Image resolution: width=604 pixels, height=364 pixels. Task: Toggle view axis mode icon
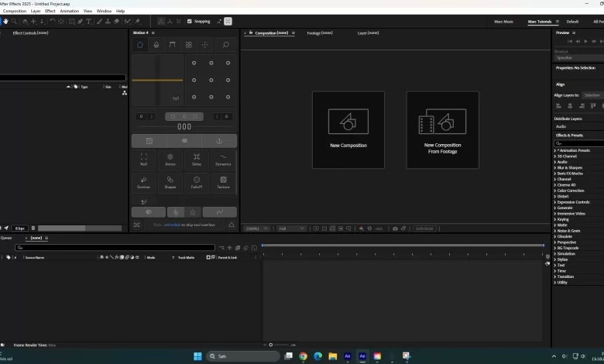tap(178, 22)
